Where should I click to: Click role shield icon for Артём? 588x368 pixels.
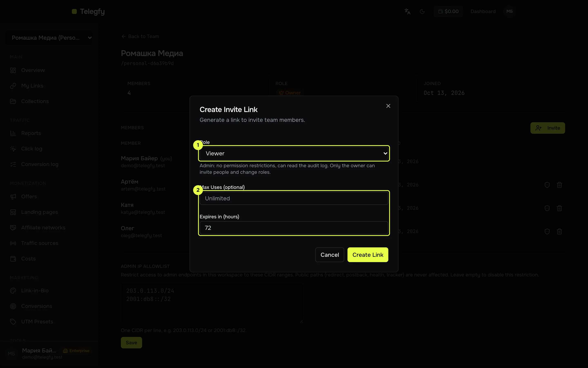[547, 185]
